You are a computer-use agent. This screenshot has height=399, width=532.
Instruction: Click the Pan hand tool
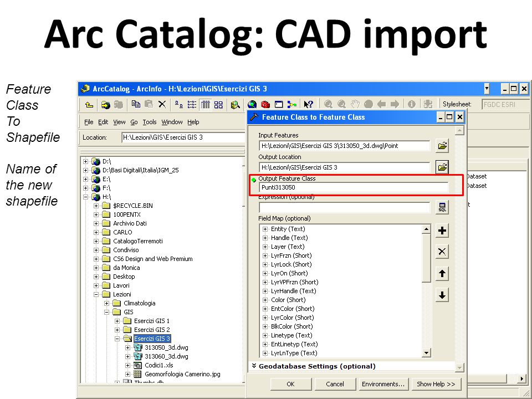[355, 104]
